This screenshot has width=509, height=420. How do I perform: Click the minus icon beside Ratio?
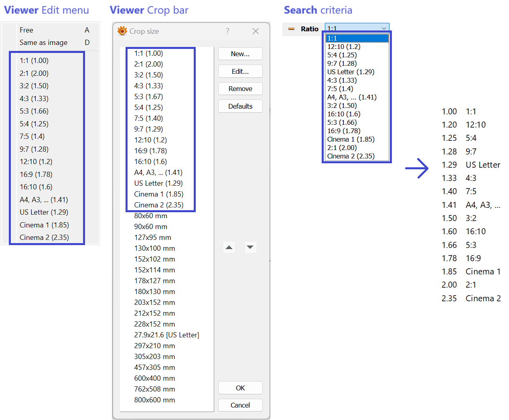(292, 29)
